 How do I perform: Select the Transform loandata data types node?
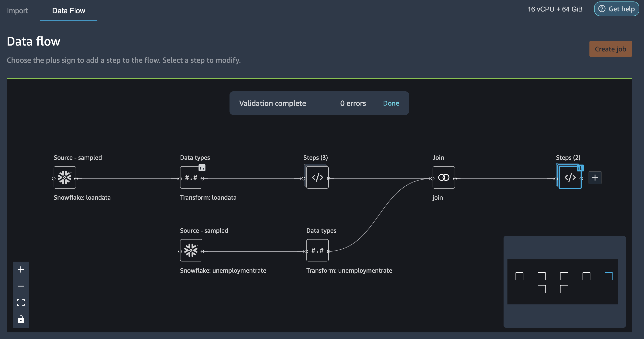[191, 178]
